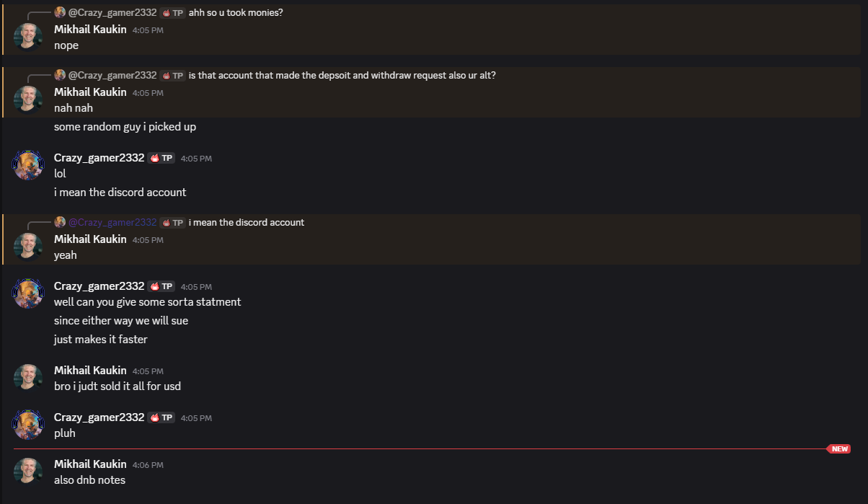868x504 pixels.
Task: Select the message "bro i judt sold it all for usd"
Action: tap(117, 386)
